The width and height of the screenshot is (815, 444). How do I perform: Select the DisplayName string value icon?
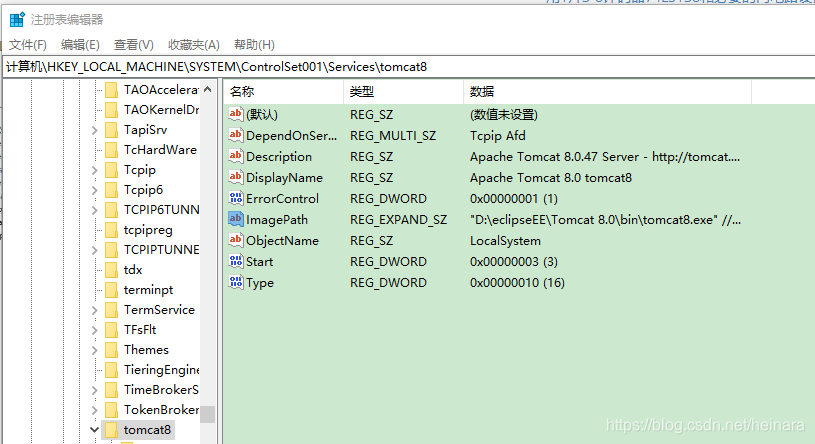click(235, 177)
